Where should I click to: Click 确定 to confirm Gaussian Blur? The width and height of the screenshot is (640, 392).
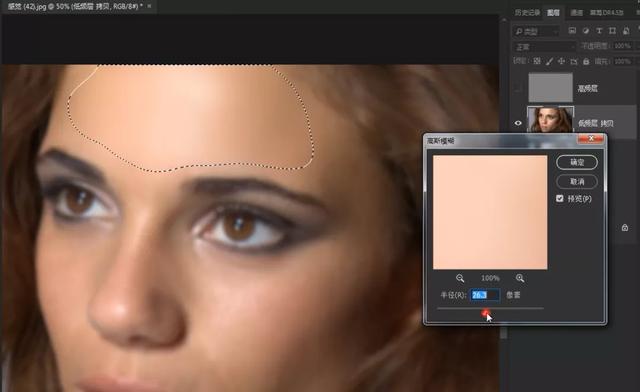click(577, 162)
